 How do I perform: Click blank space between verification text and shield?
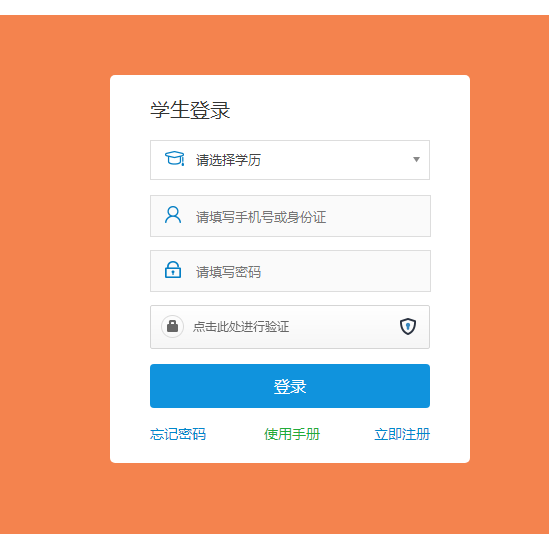click(343, 327)
